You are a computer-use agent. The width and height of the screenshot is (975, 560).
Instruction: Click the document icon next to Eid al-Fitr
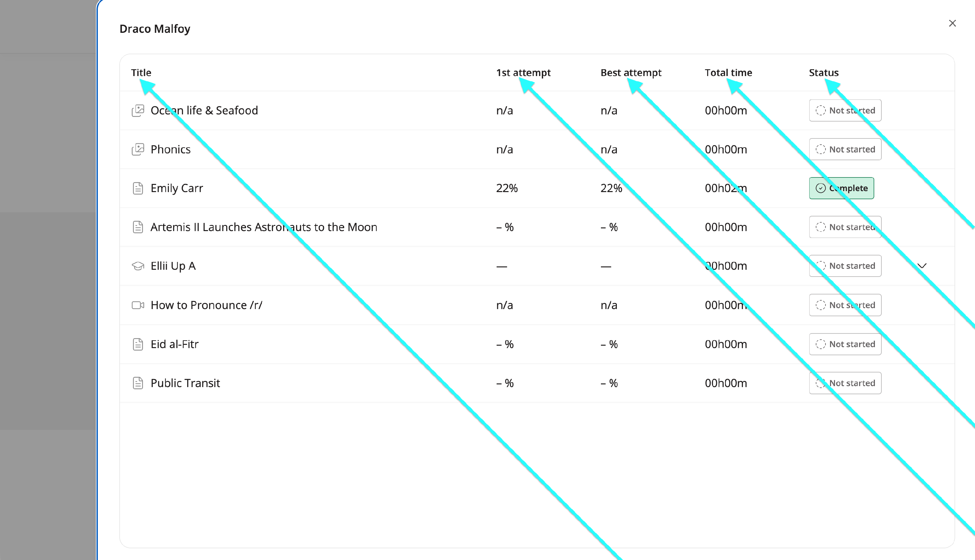(138, 344)
